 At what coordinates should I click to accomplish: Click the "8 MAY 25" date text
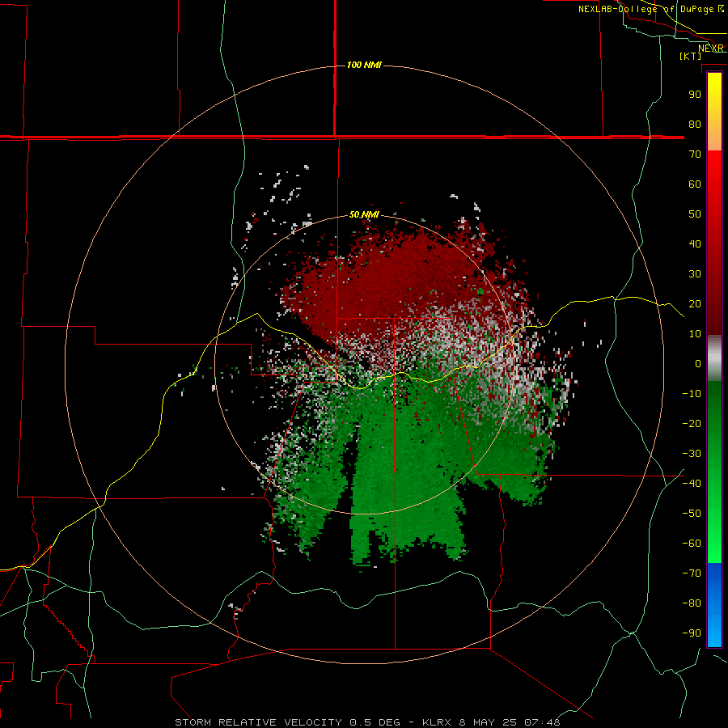pos(488,722)
